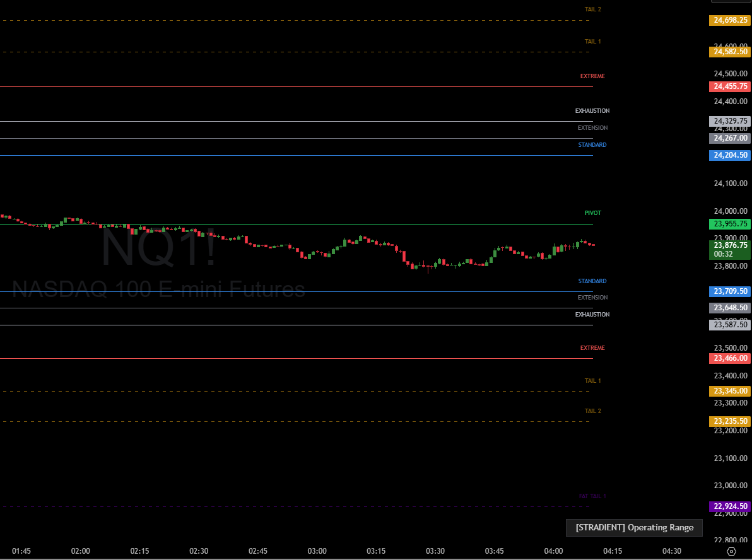Open chart settings gear icon
752x560 pixels.
(x=731, y=551)
